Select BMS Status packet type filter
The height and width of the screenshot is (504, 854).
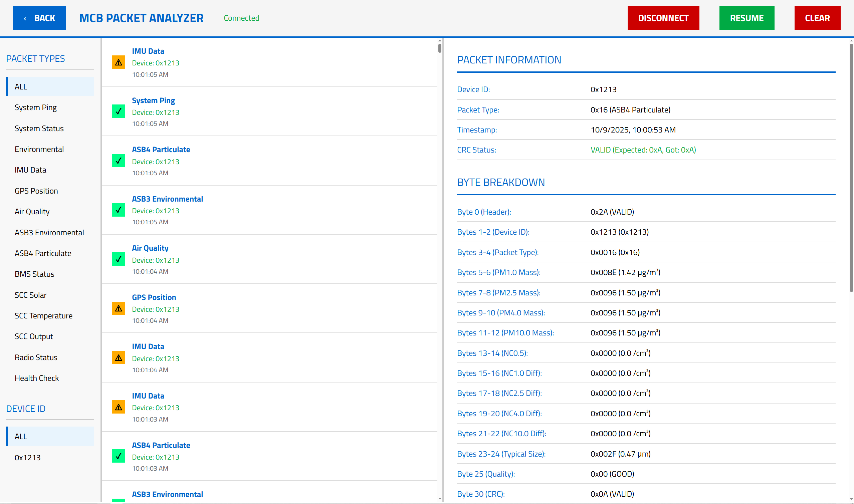pos(34,274)
